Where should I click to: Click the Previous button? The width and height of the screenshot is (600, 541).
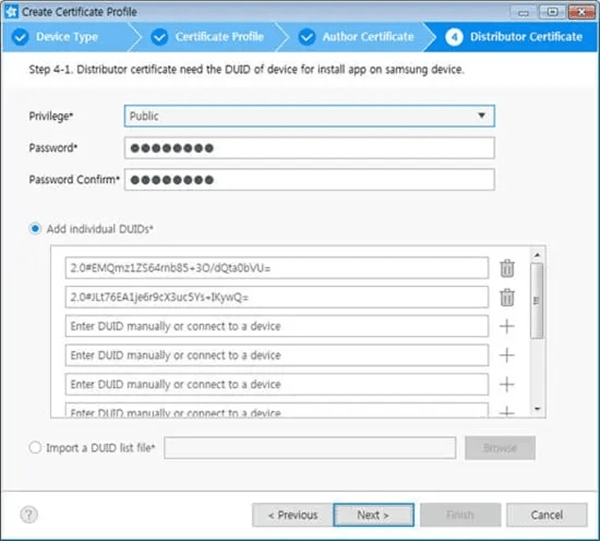coord(291,515)
